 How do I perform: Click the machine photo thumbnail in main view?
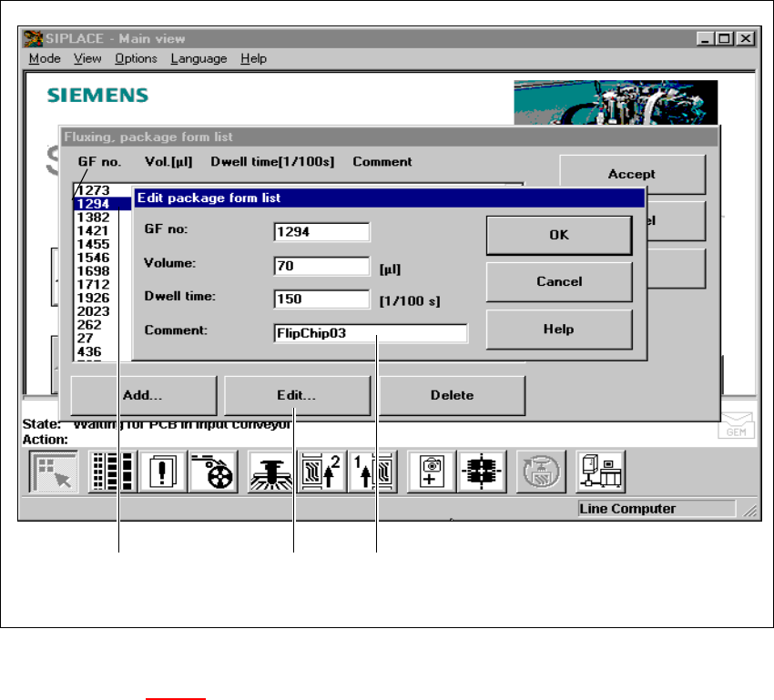click(616, 103)
